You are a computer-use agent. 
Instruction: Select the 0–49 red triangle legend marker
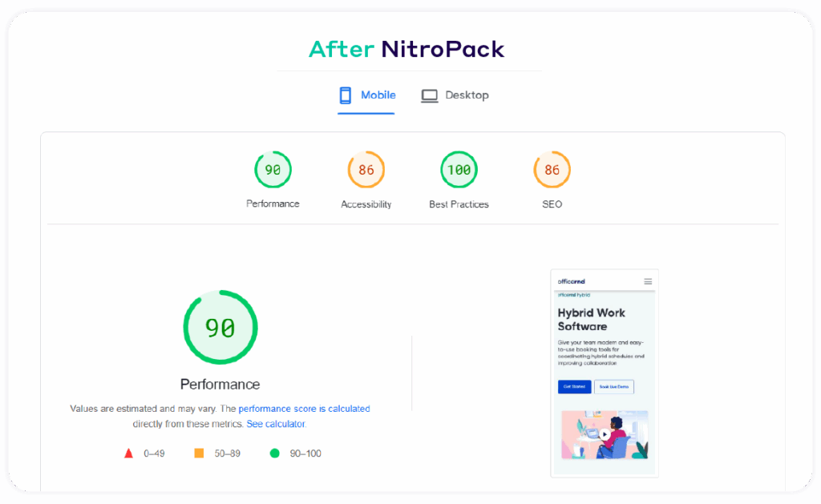point(128,453)
